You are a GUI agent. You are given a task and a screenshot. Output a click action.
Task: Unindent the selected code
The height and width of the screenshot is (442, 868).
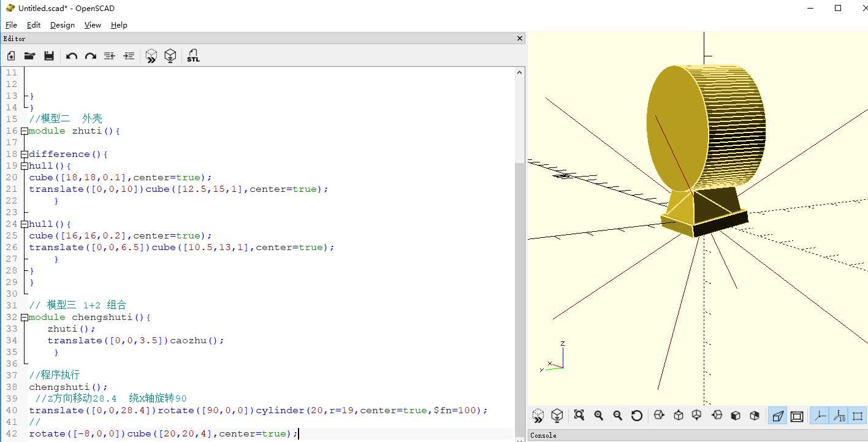point(110,56)
